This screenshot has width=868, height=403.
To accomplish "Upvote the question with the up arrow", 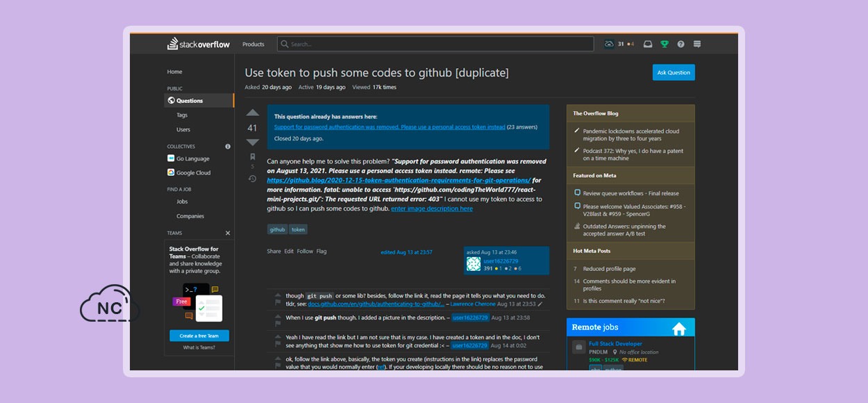I will 252,113.
